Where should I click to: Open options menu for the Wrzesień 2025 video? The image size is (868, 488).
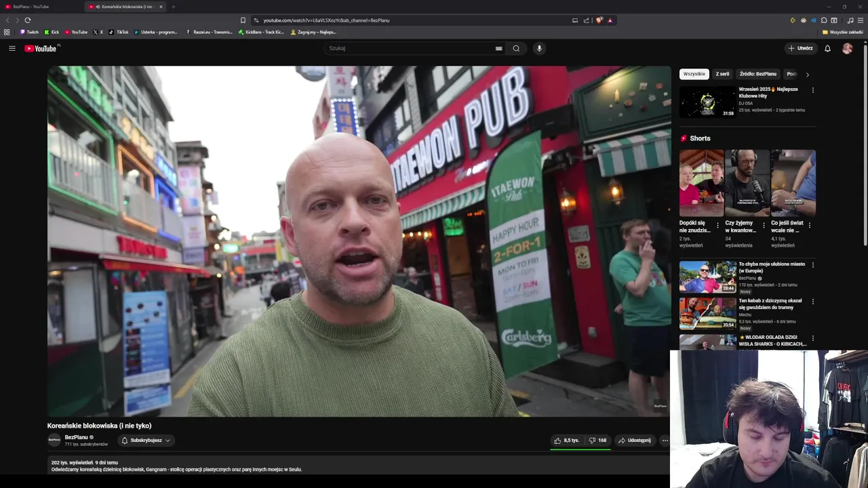(813, 90)
